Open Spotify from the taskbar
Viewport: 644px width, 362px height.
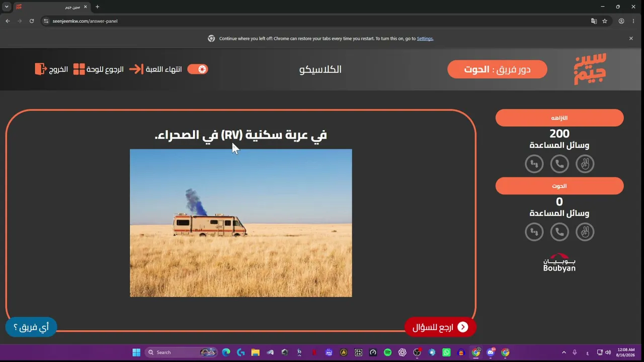pos(387,352)
